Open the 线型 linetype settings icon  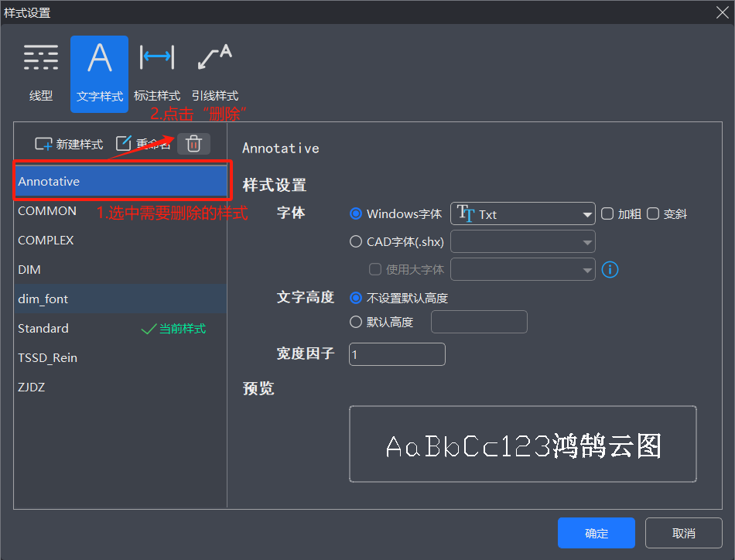tap(41, 58)
